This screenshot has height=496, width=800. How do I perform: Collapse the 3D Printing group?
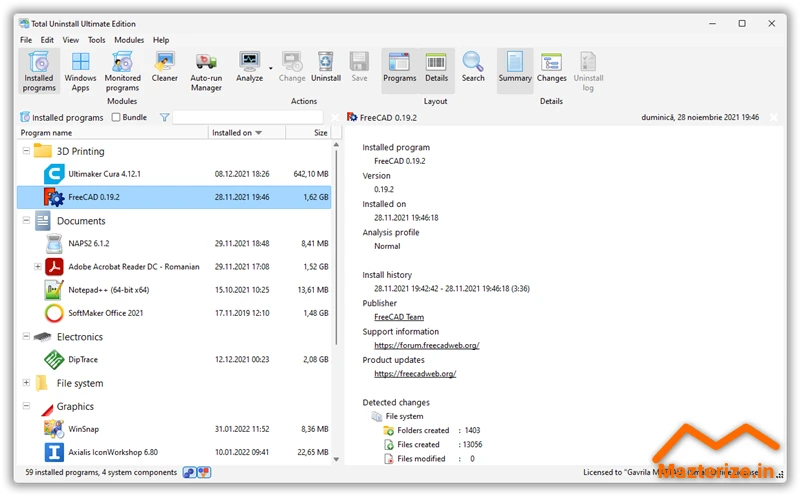pos(26,151)
